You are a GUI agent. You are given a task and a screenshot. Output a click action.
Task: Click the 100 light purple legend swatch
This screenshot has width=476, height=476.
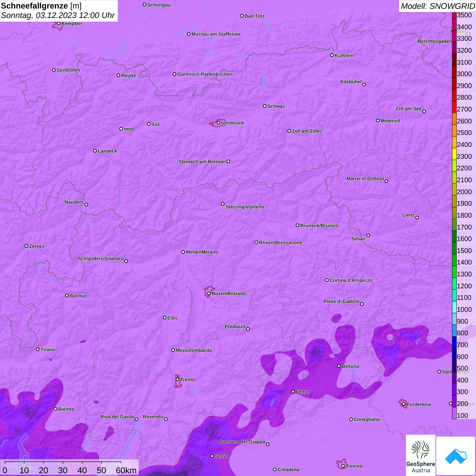coord(454,413)
